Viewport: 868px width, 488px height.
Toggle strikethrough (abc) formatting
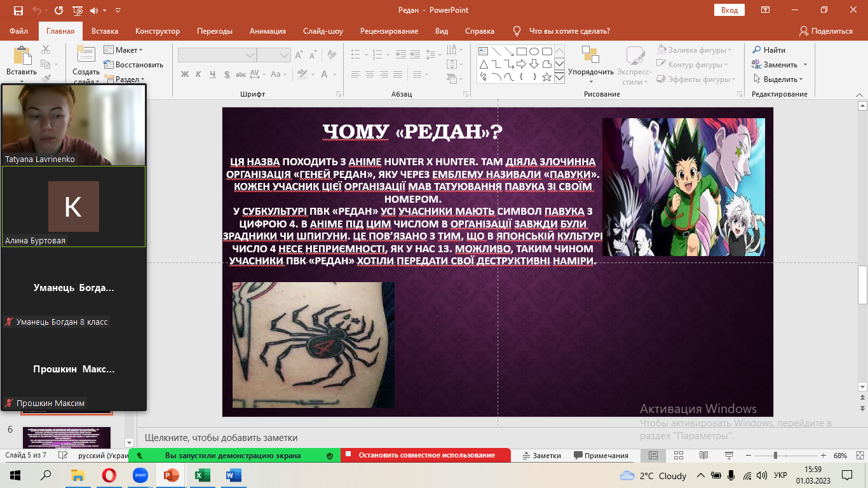click(241, 74)
